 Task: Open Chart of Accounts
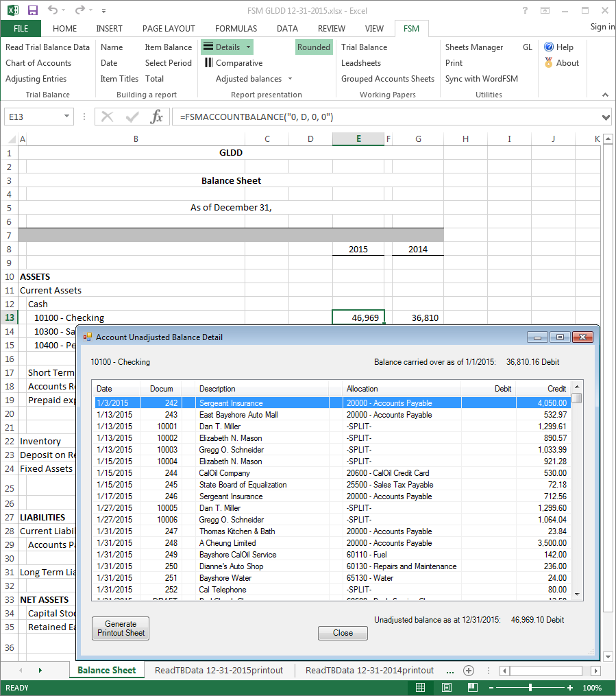pos(38,63)
